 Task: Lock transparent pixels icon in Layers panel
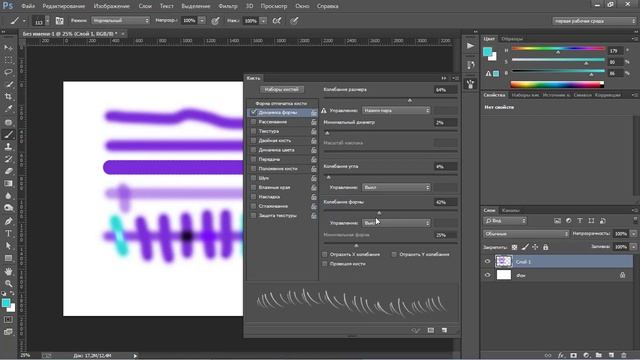[x=514, y=247]
